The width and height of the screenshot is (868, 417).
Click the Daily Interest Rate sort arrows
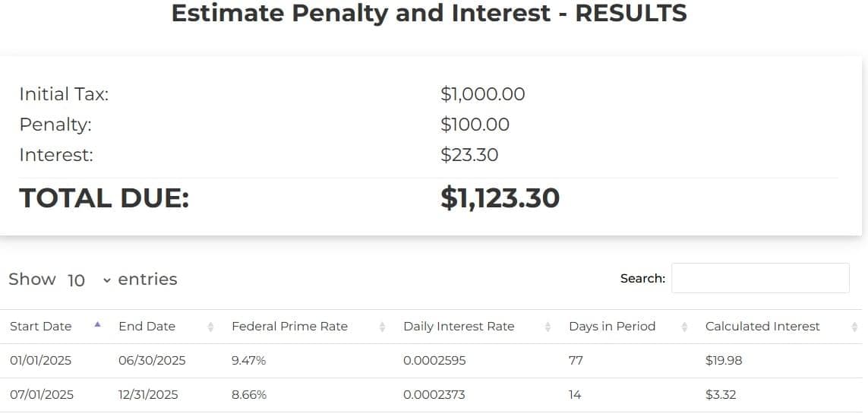pyautogui.click(x=548, y=327)
